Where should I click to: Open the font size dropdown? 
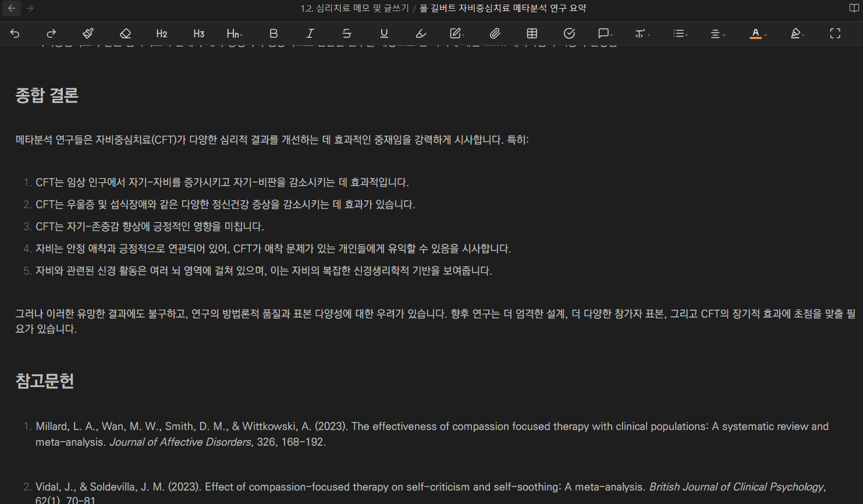(642, 34)
